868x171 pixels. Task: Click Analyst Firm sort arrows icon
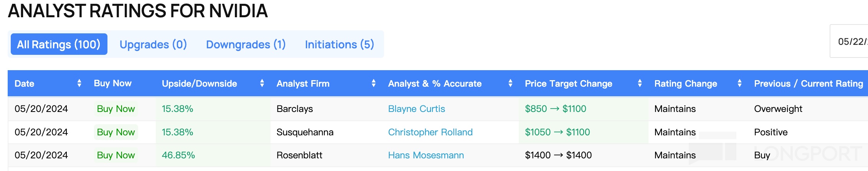(x=373, y=83)
